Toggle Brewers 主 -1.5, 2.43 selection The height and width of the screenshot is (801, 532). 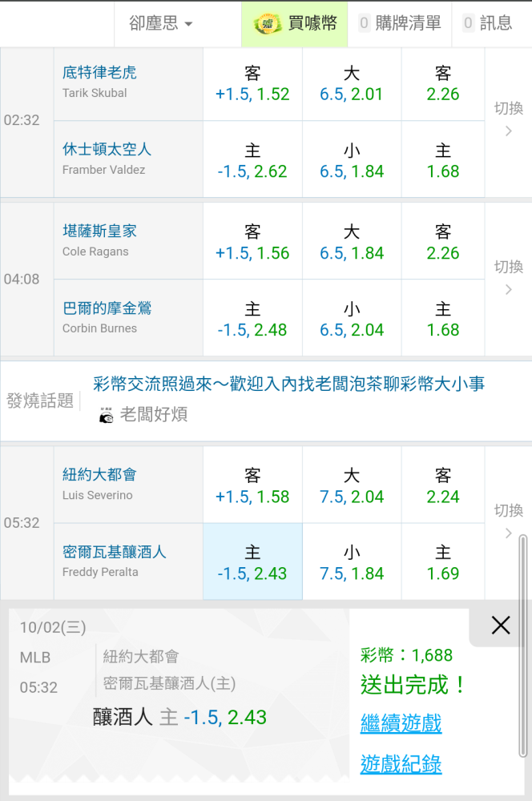[252, 562]
